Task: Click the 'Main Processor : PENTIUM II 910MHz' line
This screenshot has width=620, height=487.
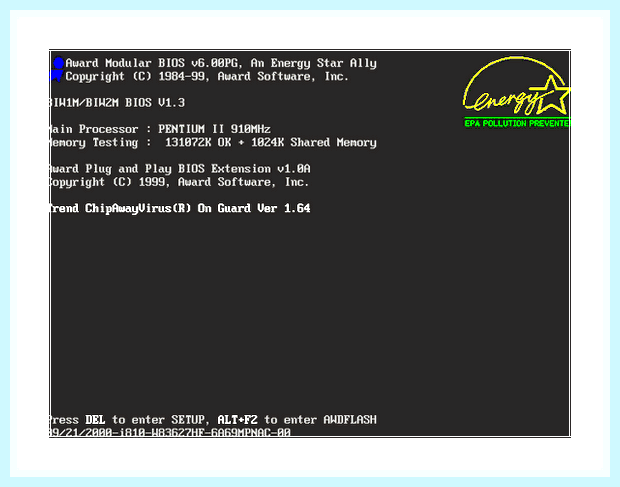Action: pos(160,129)
